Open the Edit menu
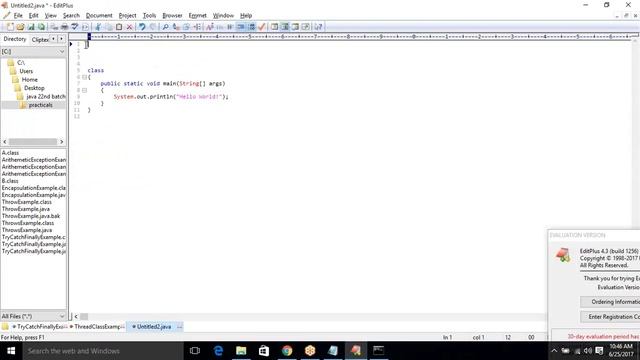The height and width of the screenshot is (360, 640). 33,16
